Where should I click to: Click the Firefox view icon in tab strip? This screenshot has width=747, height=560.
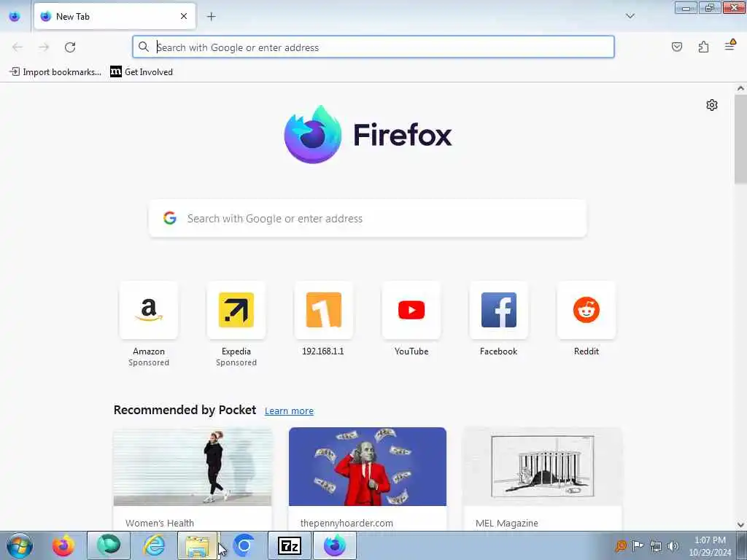point(15,16)
